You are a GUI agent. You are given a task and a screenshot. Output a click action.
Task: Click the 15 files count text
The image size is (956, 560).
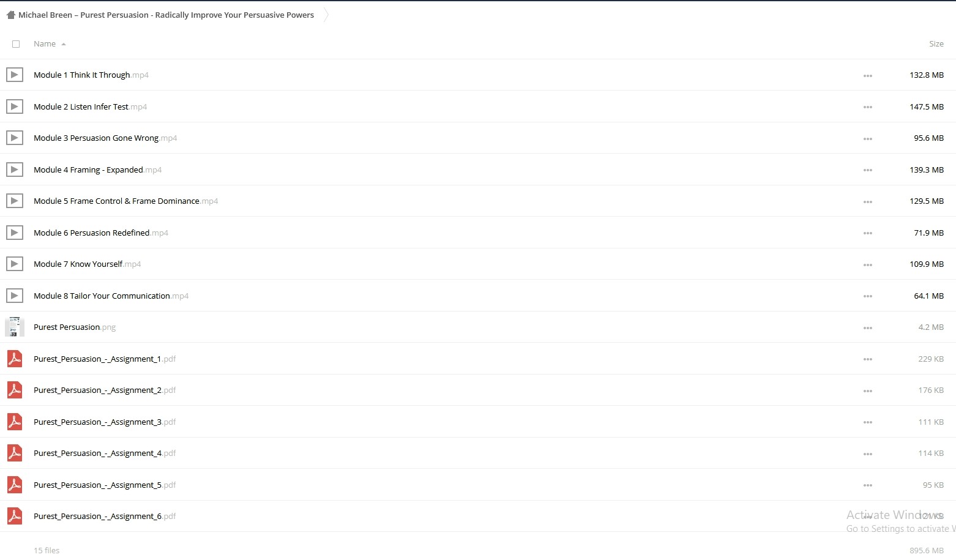(x=47, y=550)
